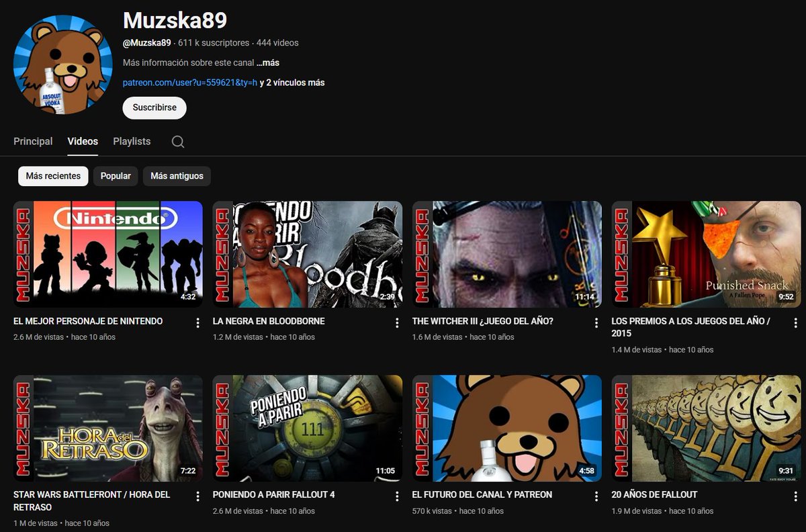Click the 2:39 duration badge
Viewport: 806px width, 532px height.
point(388,297)
